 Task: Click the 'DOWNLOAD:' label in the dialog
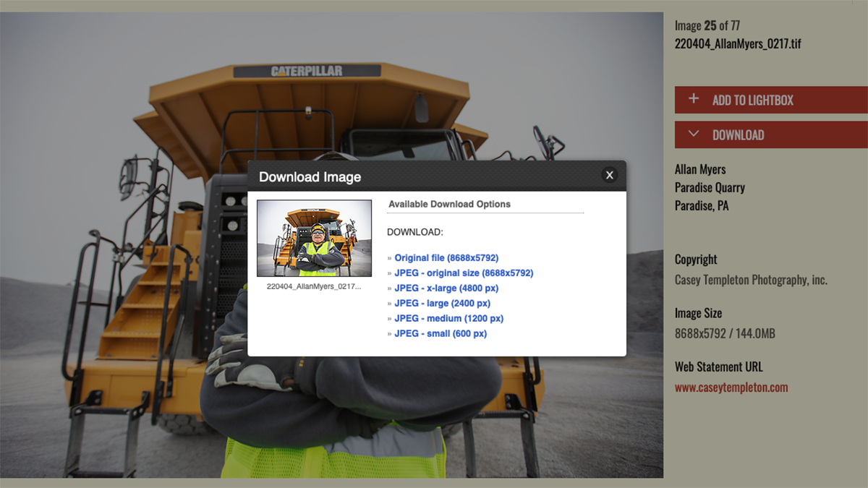coord(415,232)
